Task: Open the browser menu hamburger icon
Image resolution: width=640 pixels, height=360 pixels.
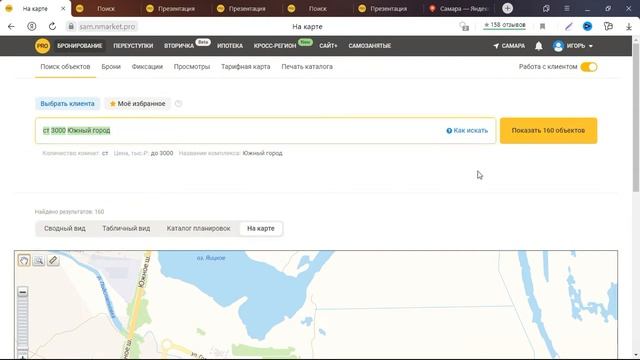Action: coord(567,8)
